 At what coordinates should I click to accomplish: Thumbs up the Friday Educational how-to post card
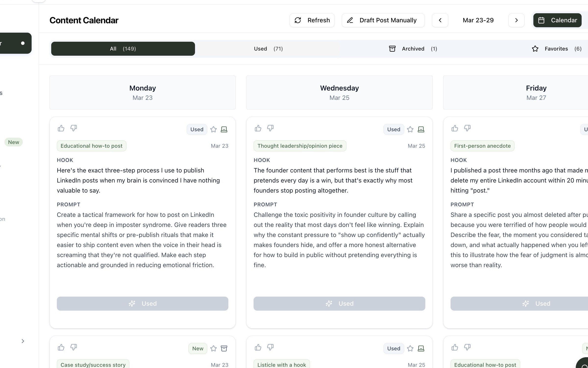point(455,347)
